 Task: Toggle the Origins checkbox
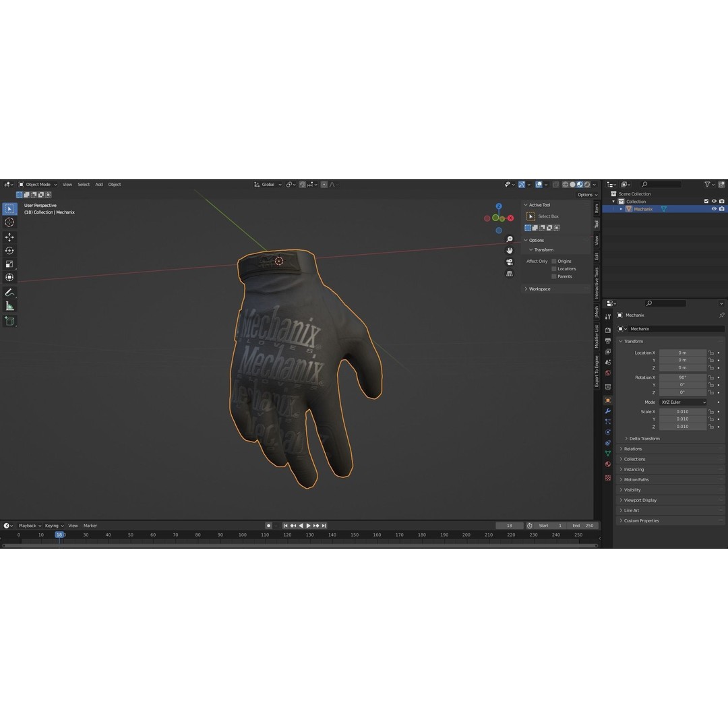click(554, 262)
